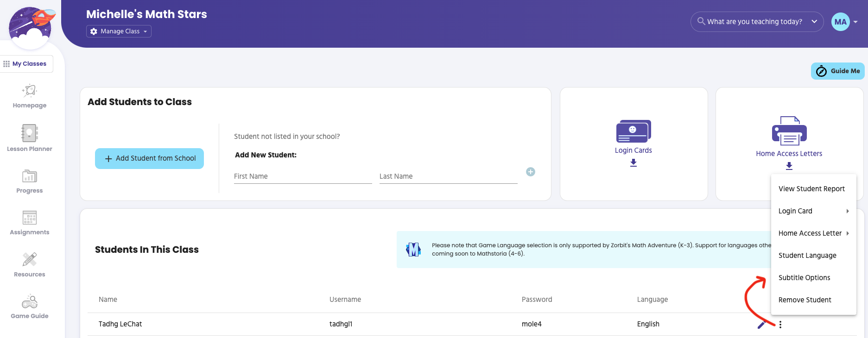Expand the Manage Class dropdown
The height and width of the screenshot is (338, 868).
[x=119, y=31]
